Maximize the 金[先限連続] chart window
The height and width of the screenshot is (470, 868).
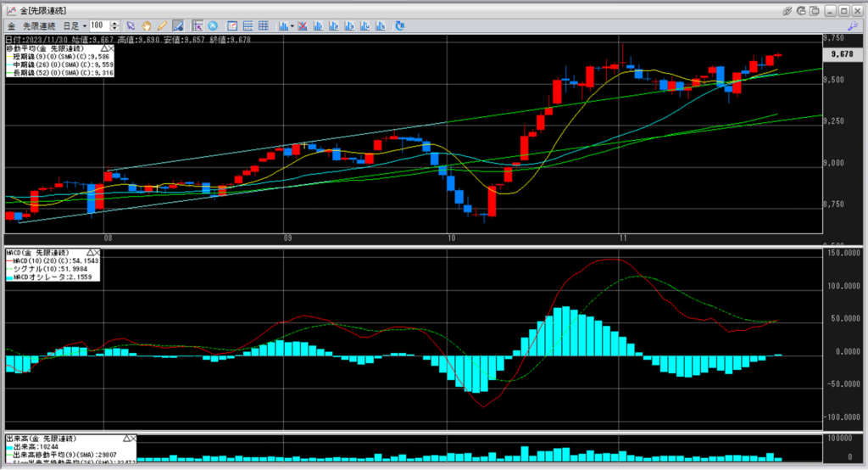[x=843, y=10]
